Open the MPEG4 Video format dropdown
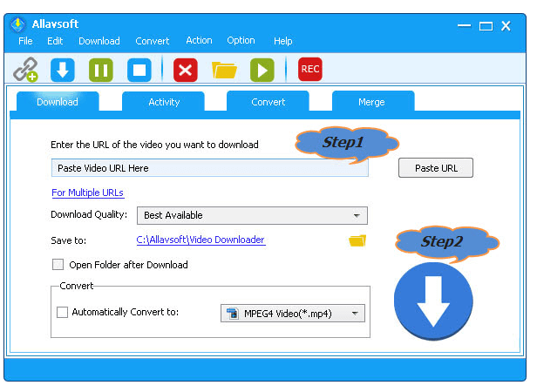This screenshot has width=537, height=392. [292, 313]
